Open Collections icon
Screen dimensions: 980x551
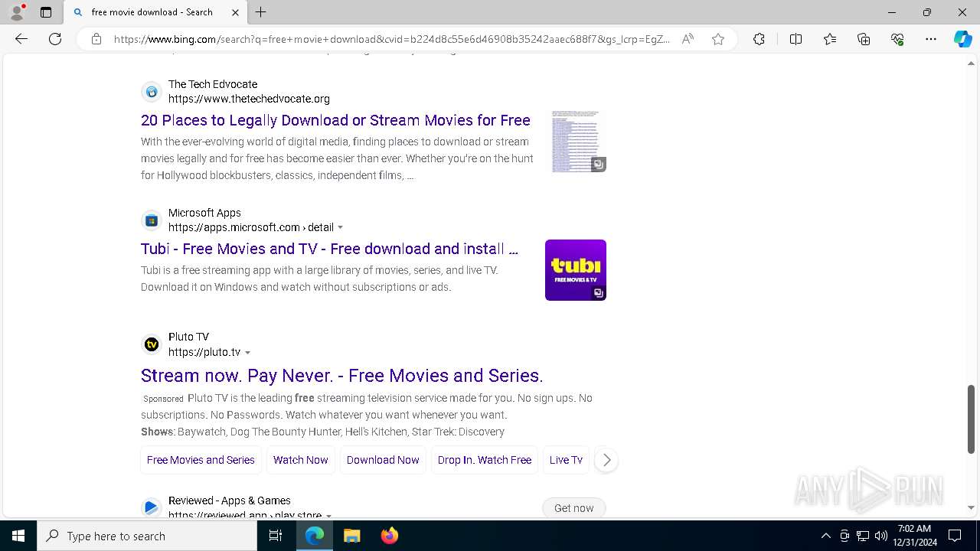tap(864, 39)
